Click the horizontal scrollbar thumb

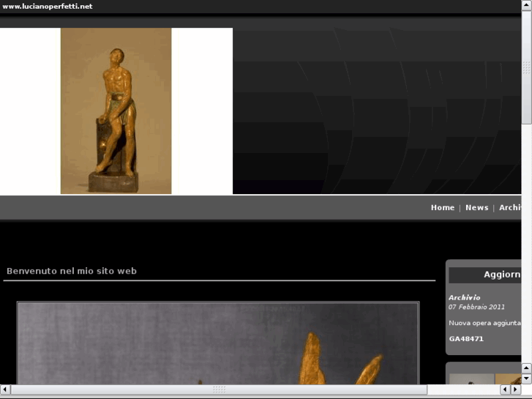coord(219,389)
